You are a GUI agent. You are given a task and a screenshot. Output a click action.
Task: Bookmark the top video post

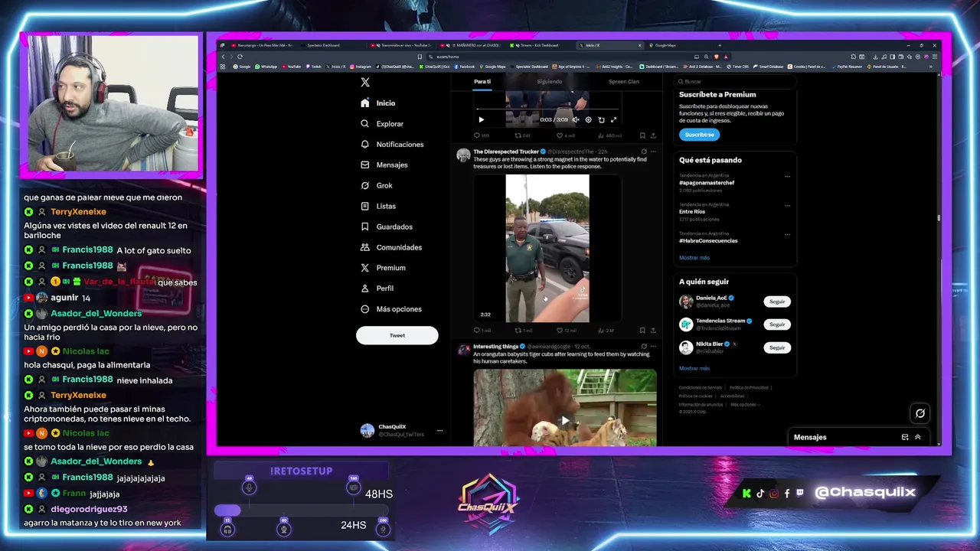pyautogui.click(x=642, y=135)
